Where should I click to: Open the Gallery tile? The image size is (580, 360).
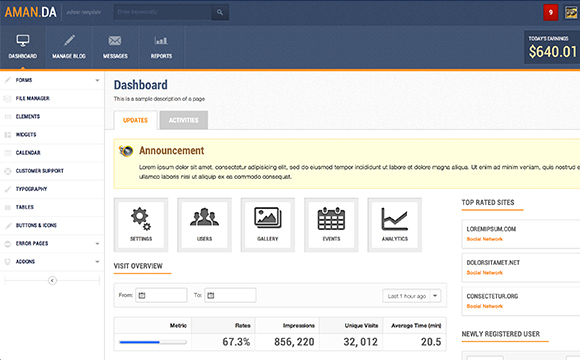pos(268,225)
